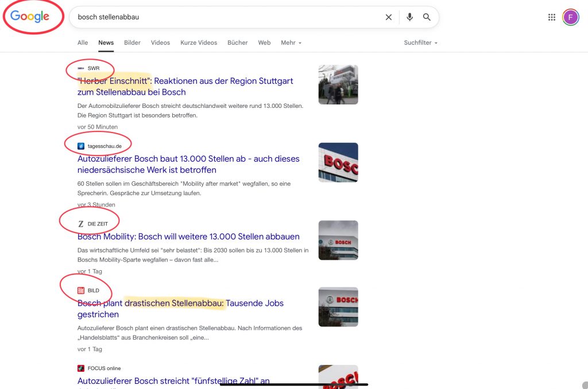Open the Suchfilter dropdown
Image resolution: width=588 pixels, height=389 pixels.
(x=420, y=42)
